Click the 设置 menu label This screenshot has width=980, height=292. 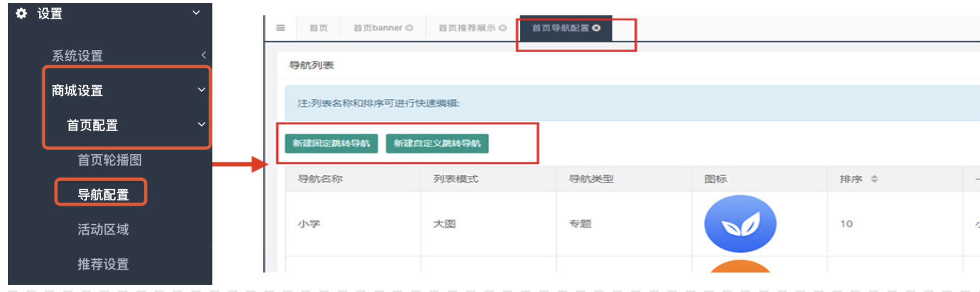tap(50, 14)
